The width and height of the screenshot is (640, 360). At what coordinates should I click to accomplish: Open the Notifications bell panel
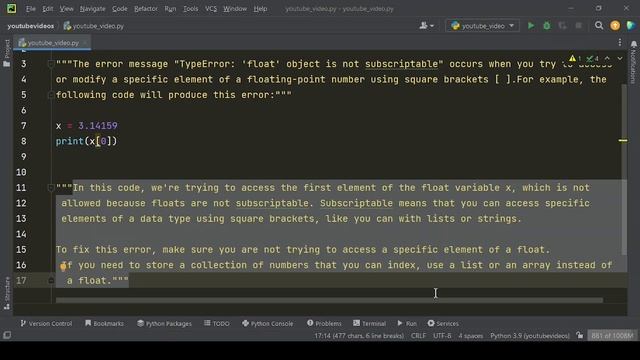tap(633, 44)
